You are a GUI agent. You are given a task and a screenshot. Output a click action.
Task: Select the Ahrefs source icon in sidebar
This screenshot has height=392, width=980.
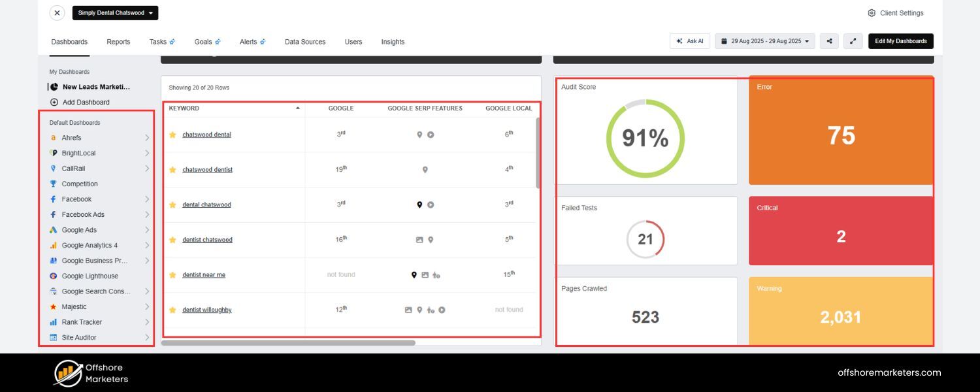pyautogui.click(x=53, y=138)
